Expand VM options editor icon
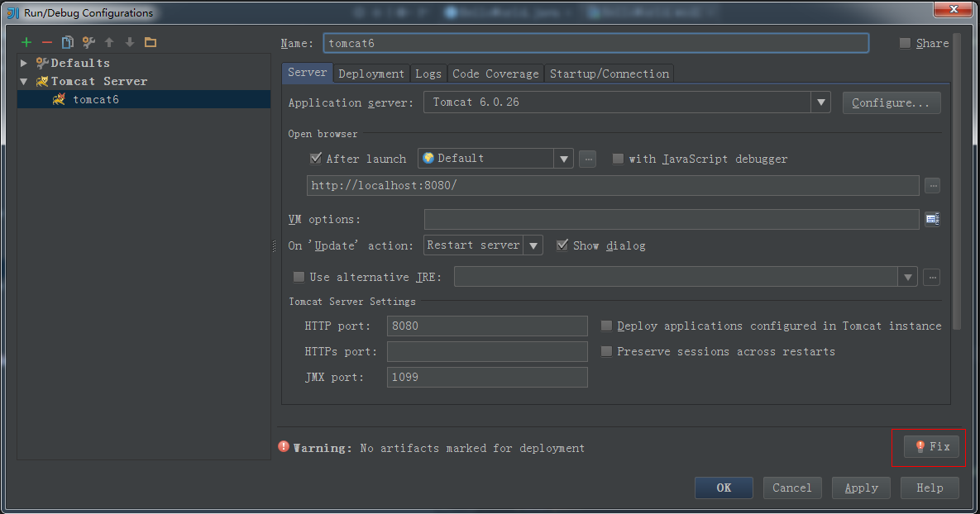The image size is (980, 514). (x=933, y=219)
